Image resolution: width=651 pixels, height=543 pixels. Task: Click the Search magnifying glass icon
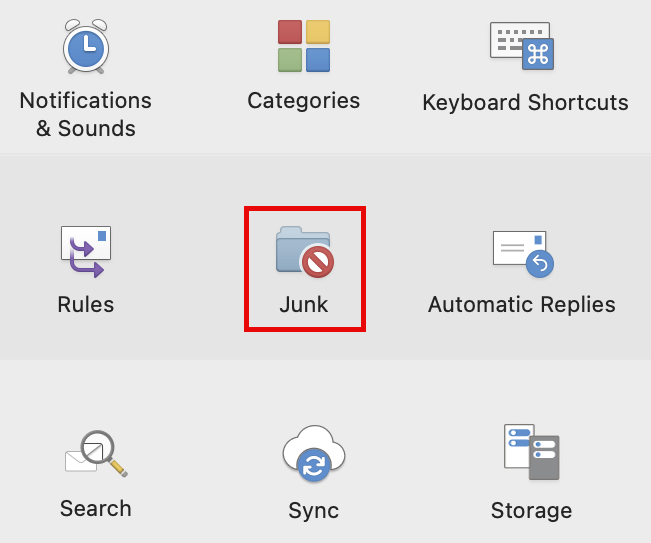click(x=95, y=453)
